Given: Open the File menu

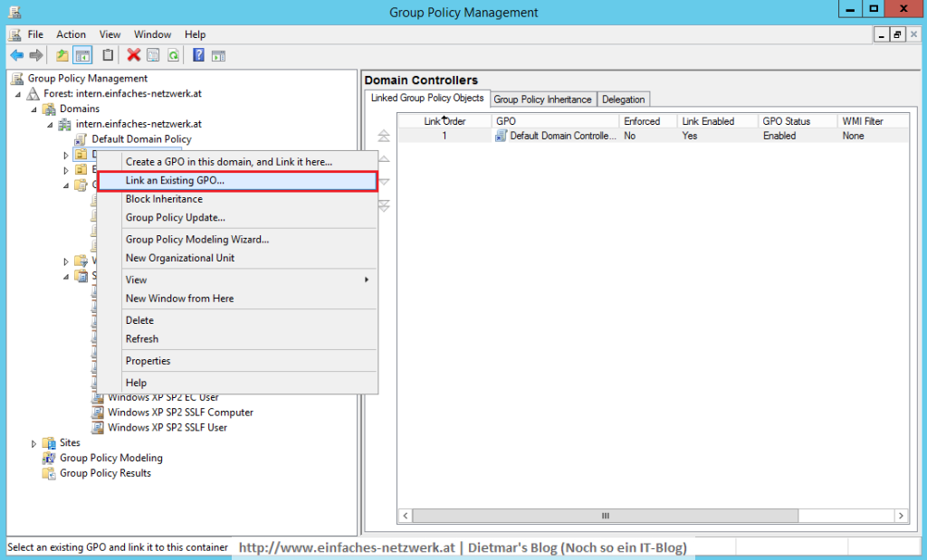Looking at the screenshot, I should pyautogui.click(x=35, y=34).
